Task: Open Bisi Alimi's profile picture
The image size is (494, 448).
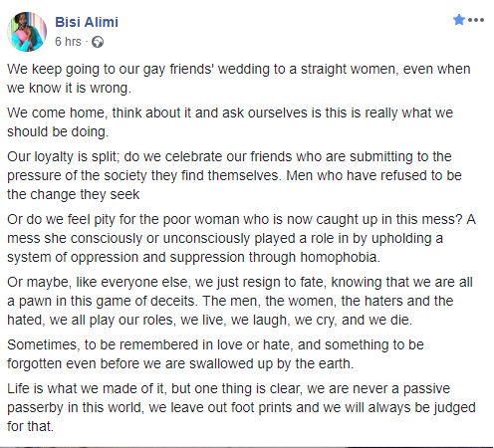Action: (x=27, y=32)
